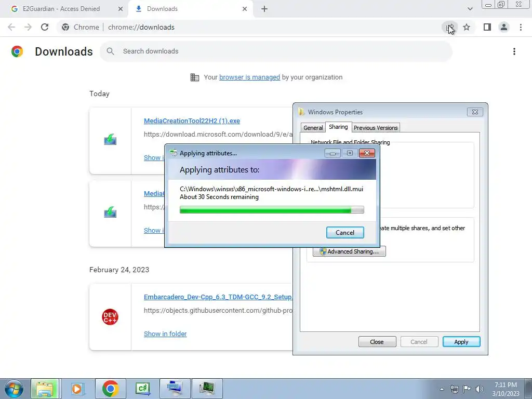Click Apply in Windows Properties
The height and width of the screenshot is (399, 532).
pyautogui.click(x=461, y=342)
